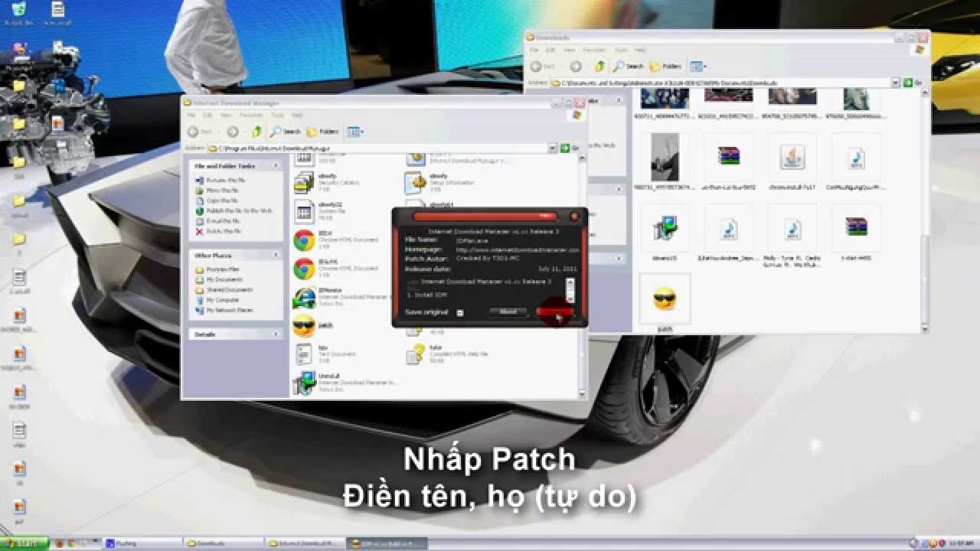Image resolution: width=980 pixels, height=551 pixels.
Task: Click Forward arrow in Internet Download Manager window
Action: pyautogui.click(x=233, y=132)
